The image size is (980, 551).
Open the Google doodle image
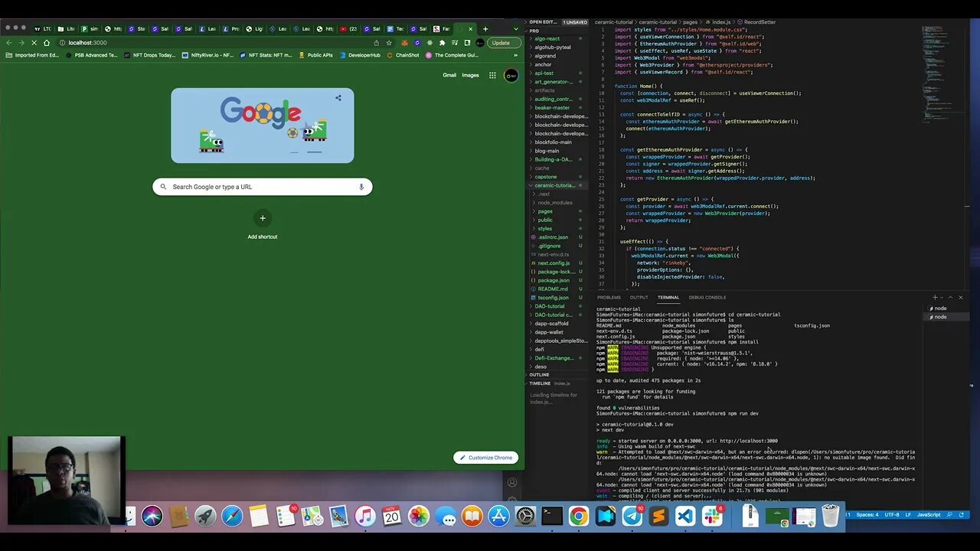(263, 126)
